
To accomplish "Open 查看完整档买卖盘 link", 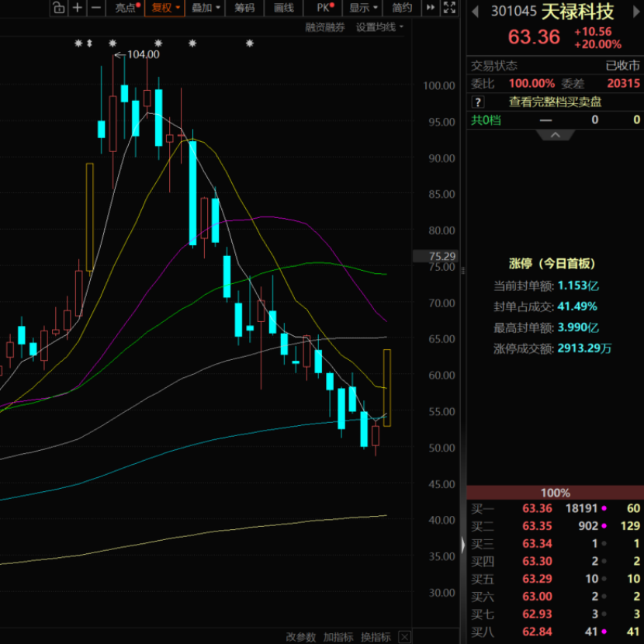I will point(556,102).
